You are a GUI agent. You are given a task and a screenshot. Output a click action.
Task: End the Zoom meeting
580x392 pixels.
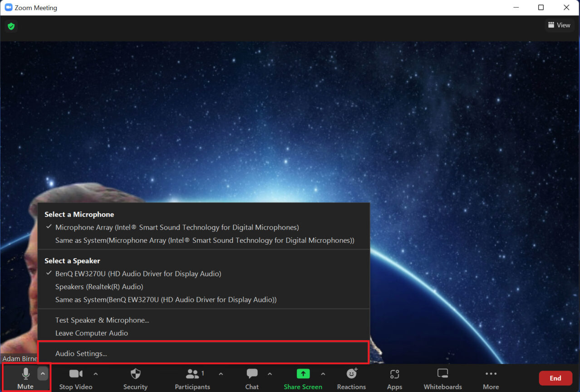coord(555,377)
